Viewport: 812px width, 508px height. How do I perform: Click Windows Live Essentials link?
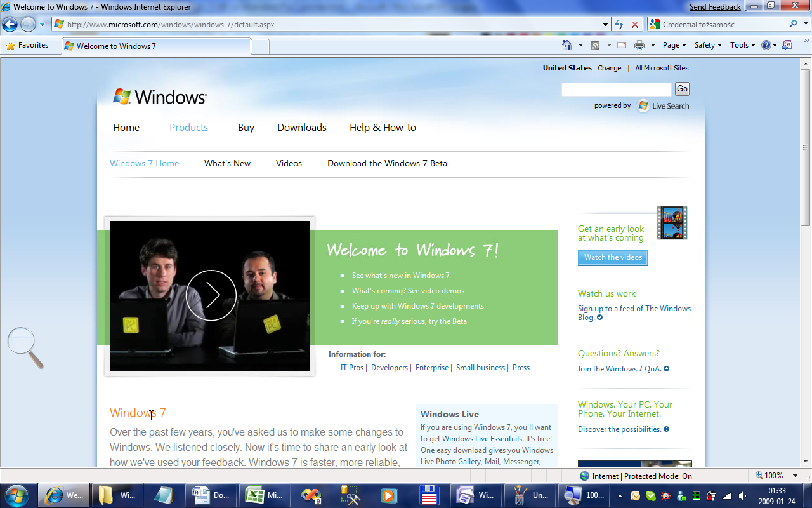[482, 439]
